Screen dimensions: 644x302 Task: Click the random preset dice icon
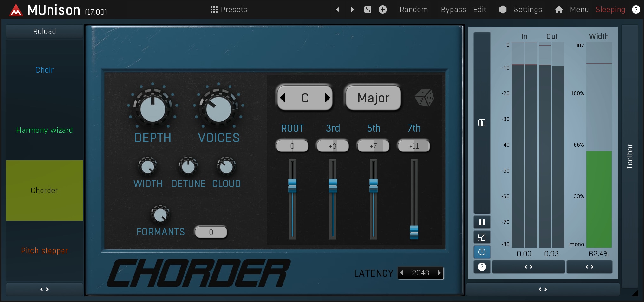368,10
